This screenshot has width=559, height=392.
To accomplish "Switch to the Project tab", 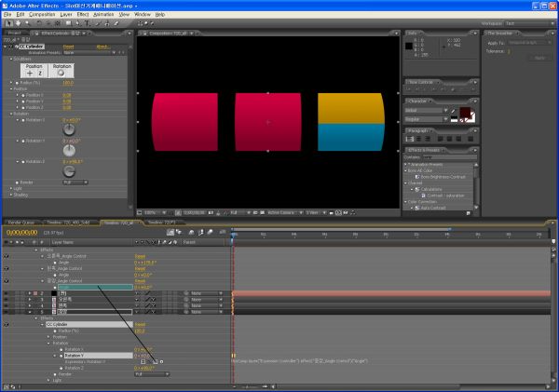I will click(x=15, y=34).
